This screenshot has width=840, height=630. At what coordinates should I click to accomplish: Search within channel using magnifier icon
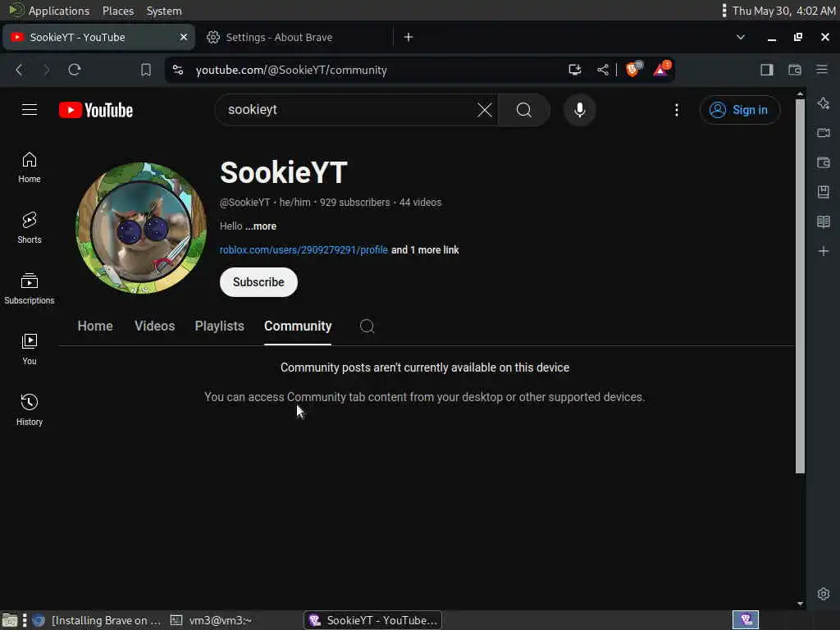pyautogui.click(x=367, y=326)
